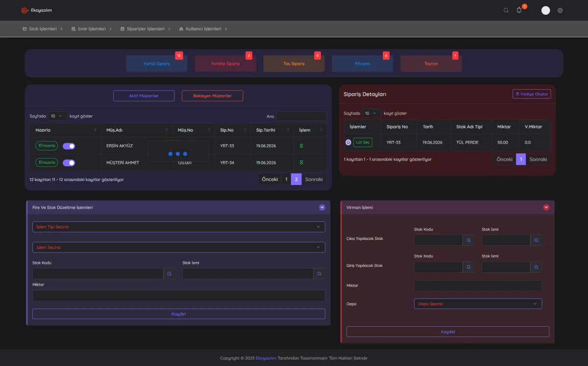588x366 pixels.
Task: Select the Toptan tab
Action: coord(431,64)
